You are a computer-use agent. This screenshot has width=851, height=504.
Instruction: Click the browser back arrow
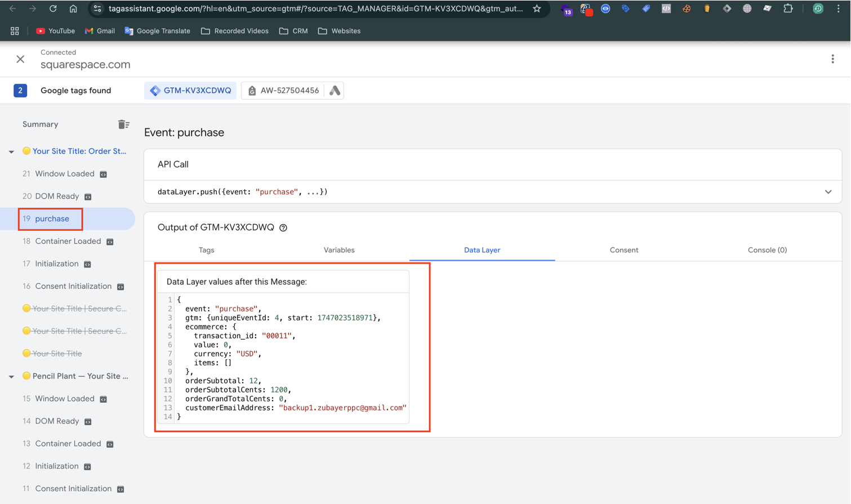(x=12, y=9)
